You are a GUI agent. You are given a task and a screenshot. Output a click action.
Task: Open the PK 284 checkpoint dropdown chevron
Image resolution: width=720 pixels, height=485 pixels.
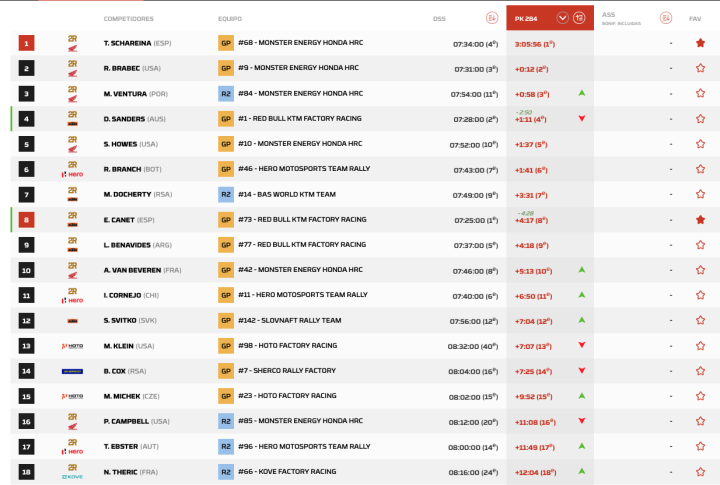point(562,18)
